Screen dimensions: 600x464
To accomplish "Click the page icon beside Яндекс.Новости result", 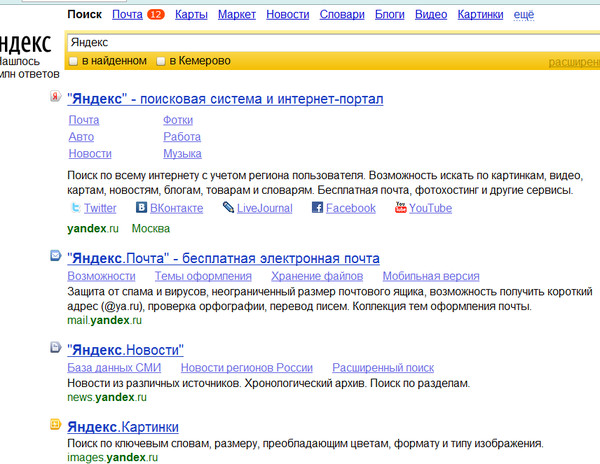I will [x=55, y=347].
